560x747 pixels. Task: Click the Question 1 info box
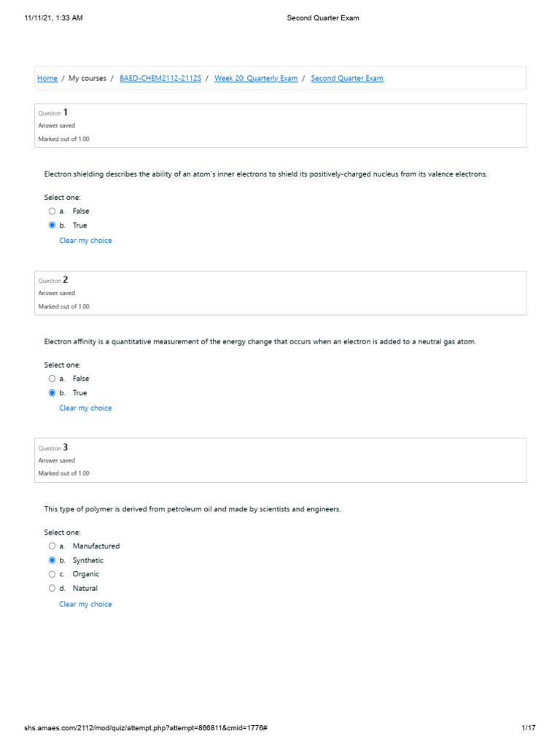[x=281, y=125]
